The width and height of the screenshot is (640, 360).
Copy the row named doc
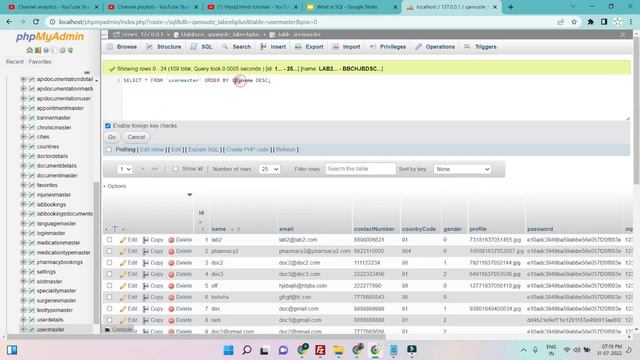point(153,309)
